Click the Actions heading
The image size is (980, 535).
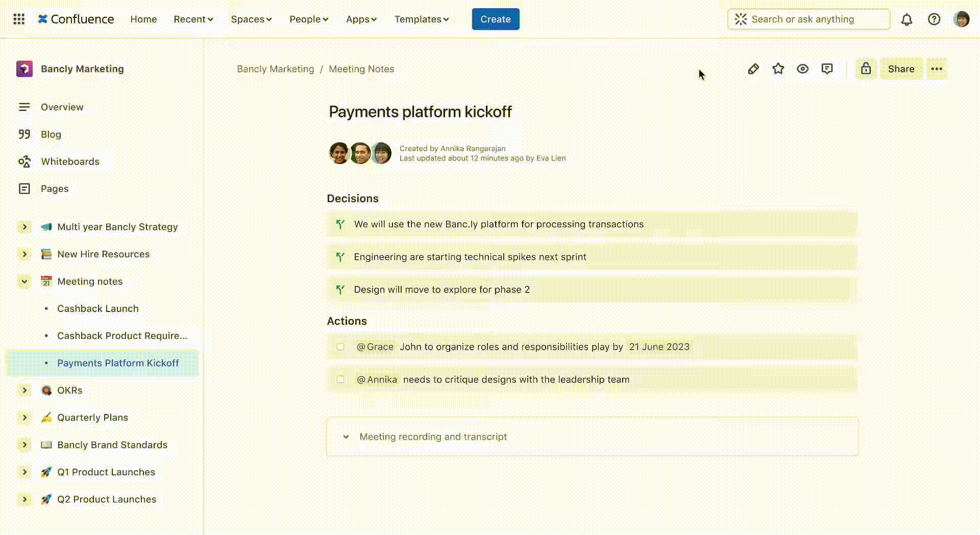(347, 321)
